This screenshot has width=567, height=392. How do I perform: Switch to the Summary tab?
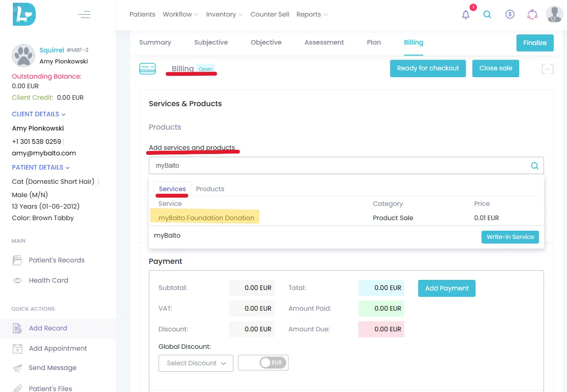point(155,42)
